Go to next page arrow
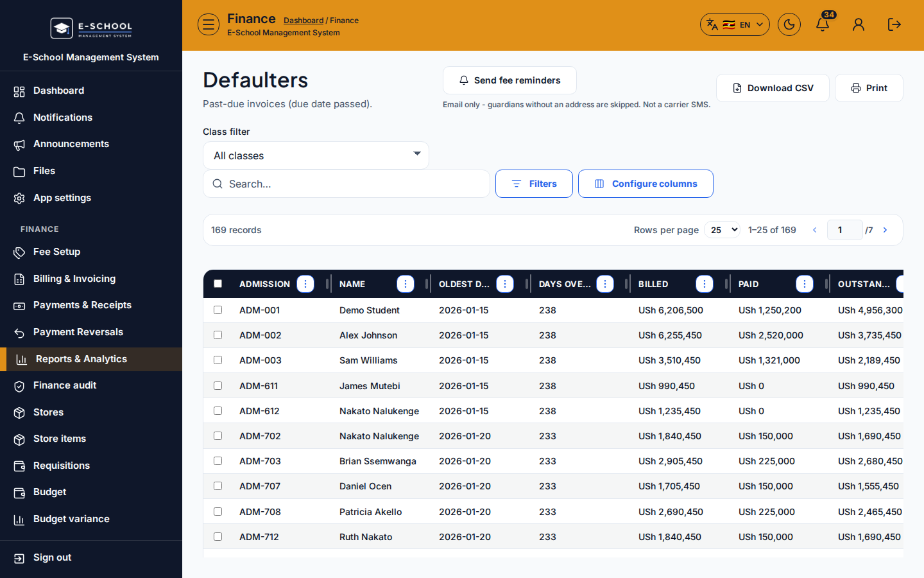This screenshot has height=578, width=924. [886, 230]
